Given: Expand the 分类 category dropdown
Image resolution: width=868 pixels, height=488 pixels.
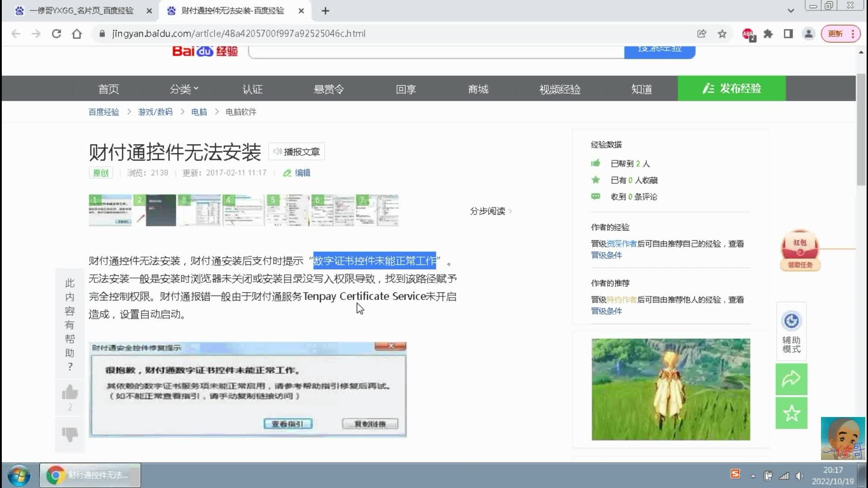Looking at the screenshot, I should 183,89.
